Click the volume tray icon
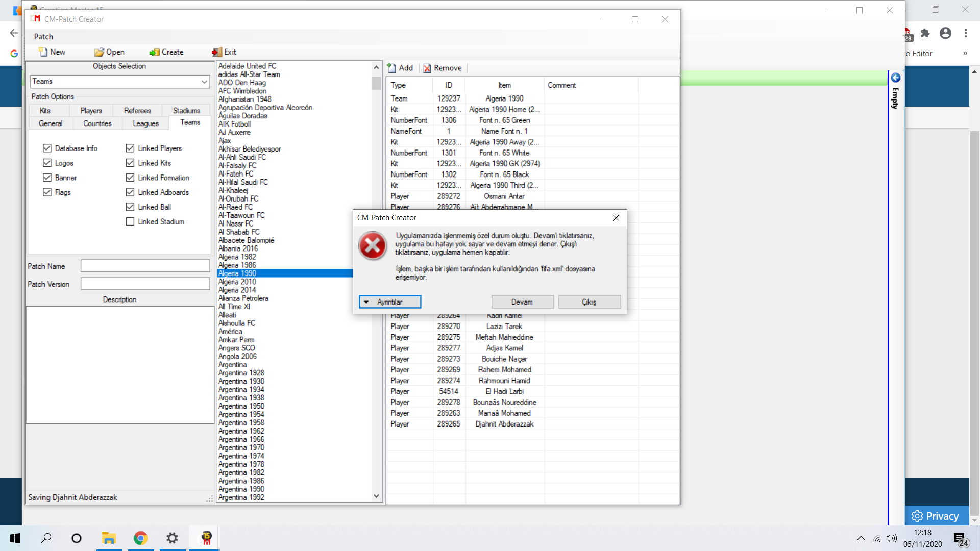 [x=892, y=539]
